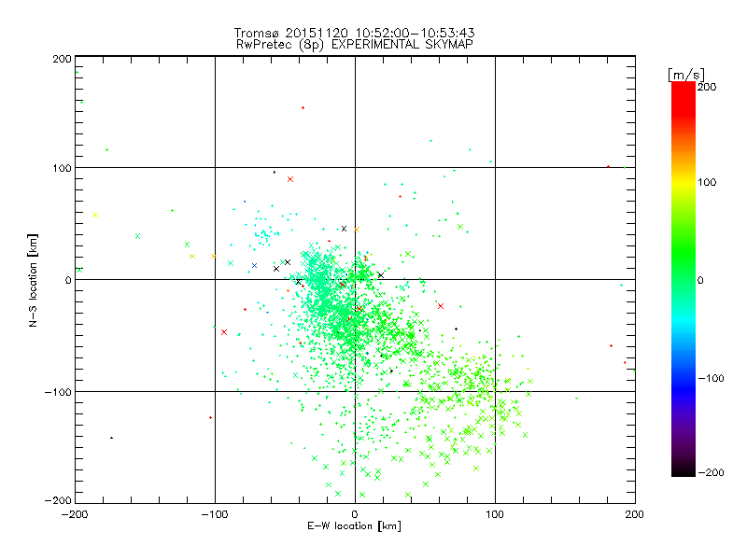This screenshot has width=747, height=560.
Task: Click the x-axis tick label '-200'
Action: pos(75,514)
